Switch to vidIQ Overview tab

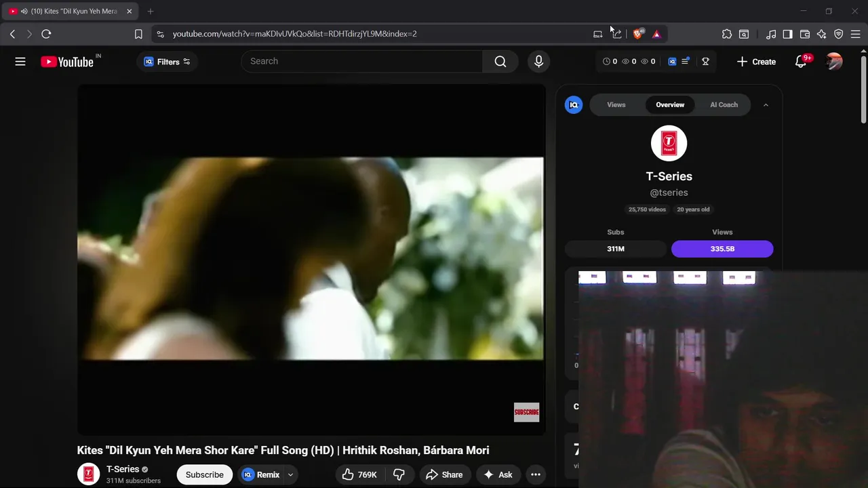click(670, 105)
